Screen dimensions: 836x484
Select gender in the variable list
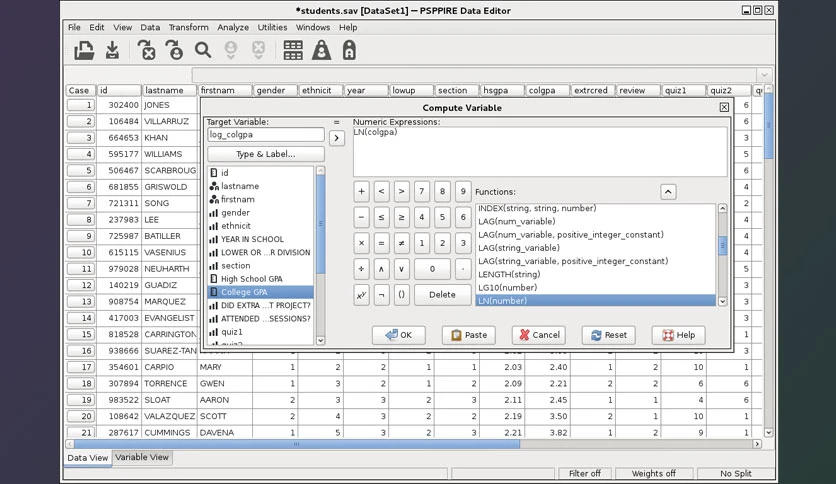(261, 213)
